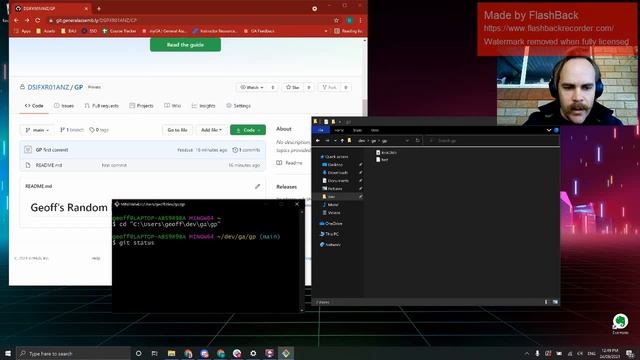The image size is (640, 360).
Task: Open the repository Settings tab
Action: 238,106
